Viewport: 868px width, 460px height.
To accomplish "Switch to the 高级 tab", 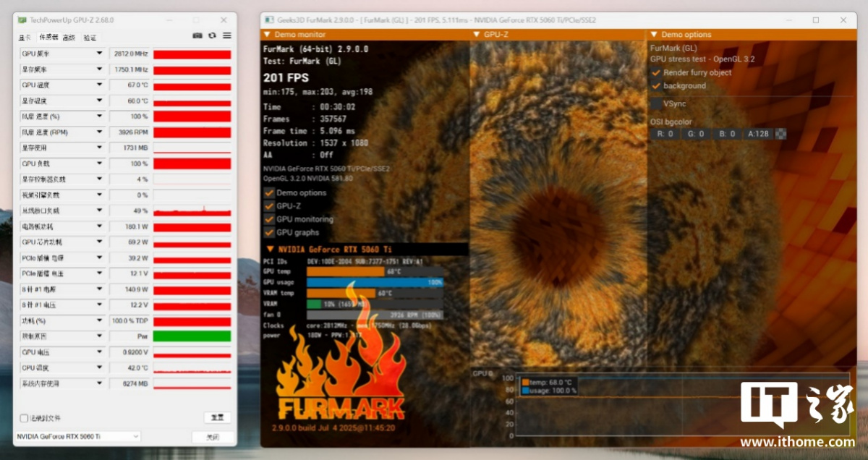I will [x=69, y=37].
